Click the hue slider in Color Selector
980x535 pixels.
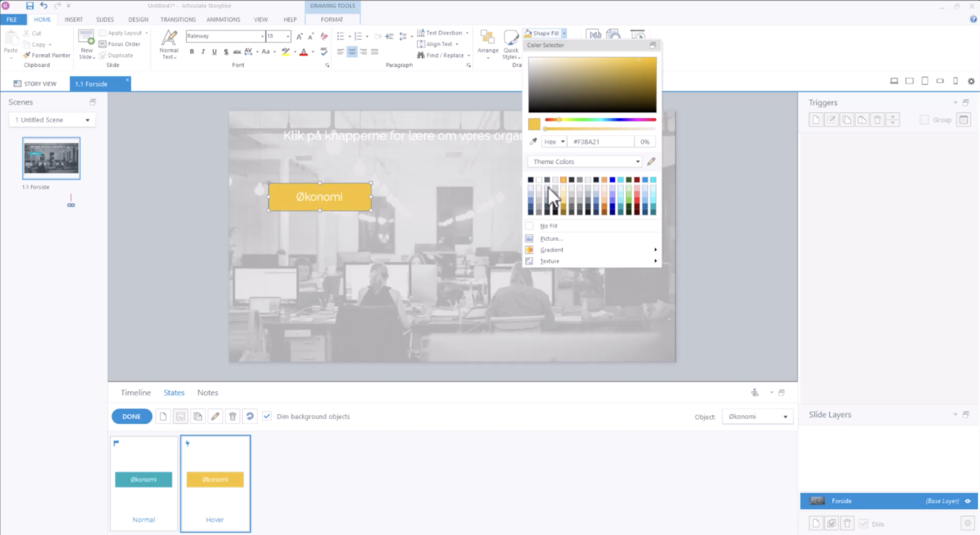[x=600, y=120]
